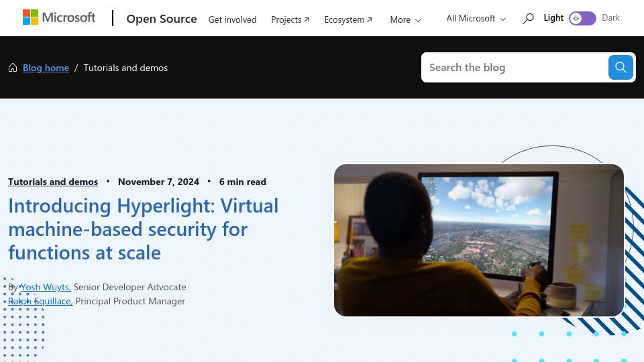Select the Light theme label

click(x=553, y=17)
